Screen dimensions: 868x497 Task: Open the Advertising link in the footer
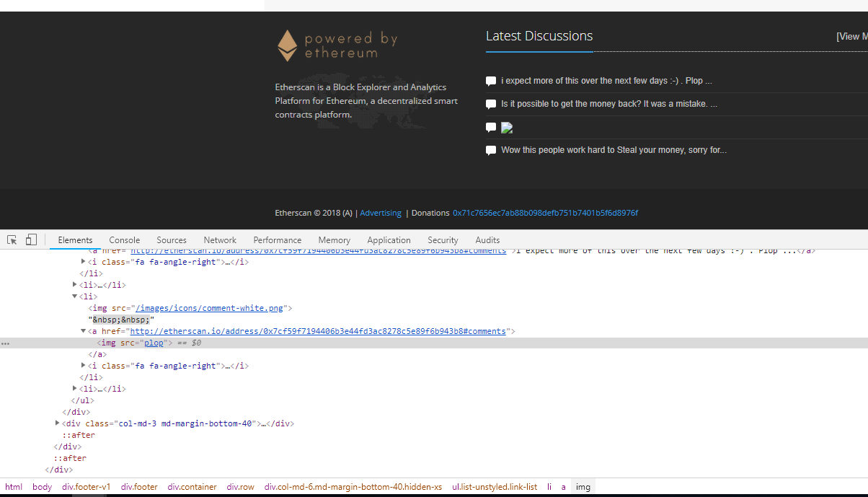click(380, 212)
